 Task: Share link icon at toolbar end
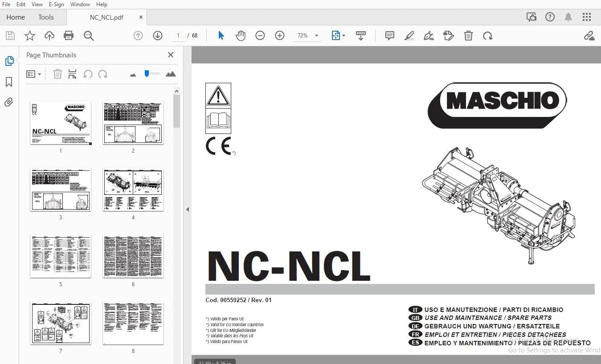589,36
